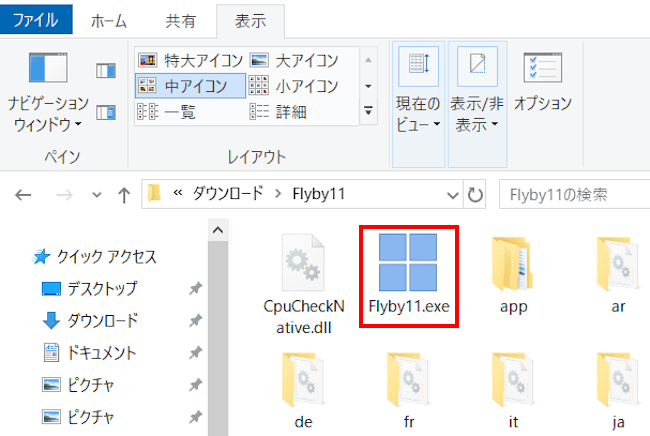Screen dimensions: 650x436
Task: Switch layout to 詳細
Action: point(279,111)
